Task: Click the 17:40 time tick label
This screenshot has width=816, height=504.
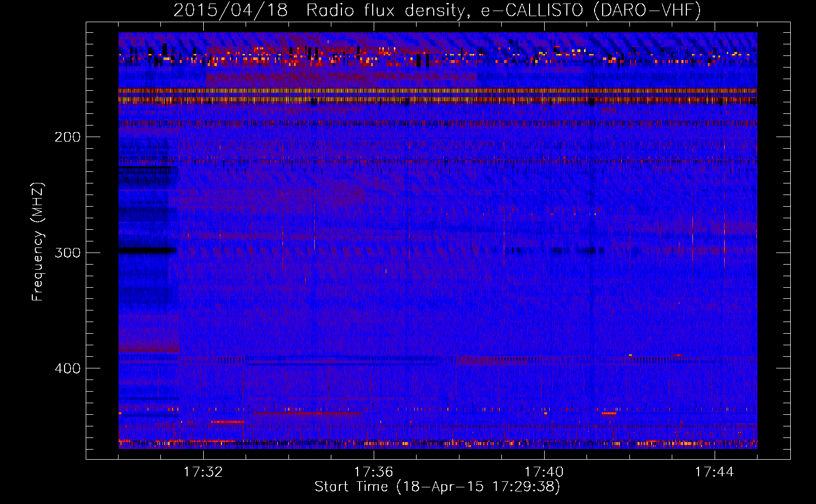Action: [x=544, y=472]
